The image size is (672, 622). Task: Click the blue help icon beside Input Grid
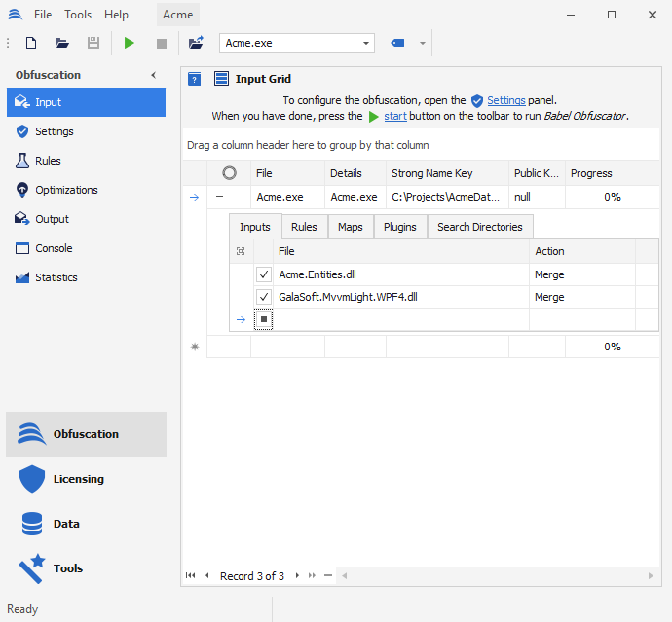pos(195,79)
